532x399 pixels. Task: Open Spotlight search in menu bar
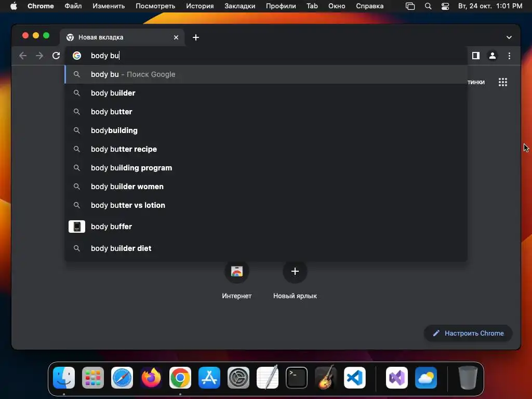tap(428, 6)
